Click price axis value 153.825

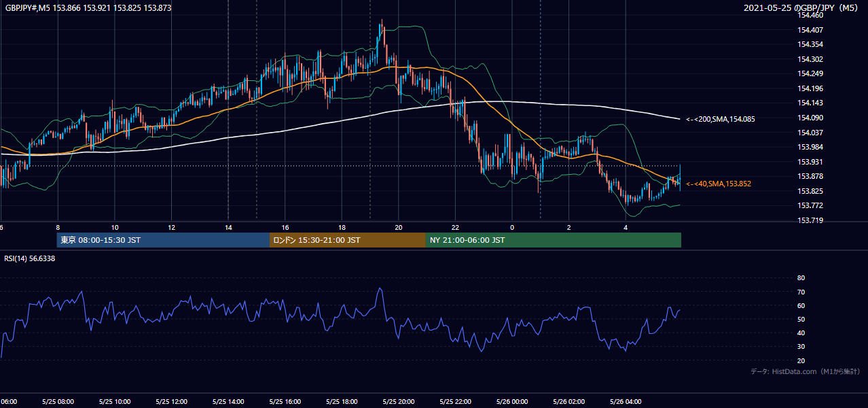[810, 191]
